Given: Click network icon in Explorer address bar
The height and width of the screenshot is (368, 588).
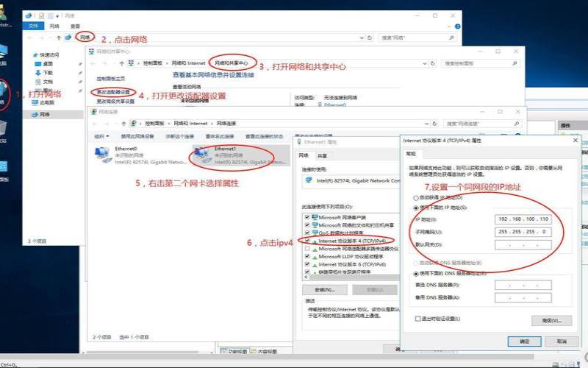Looking at the screenshot, I should click(68, 38).
